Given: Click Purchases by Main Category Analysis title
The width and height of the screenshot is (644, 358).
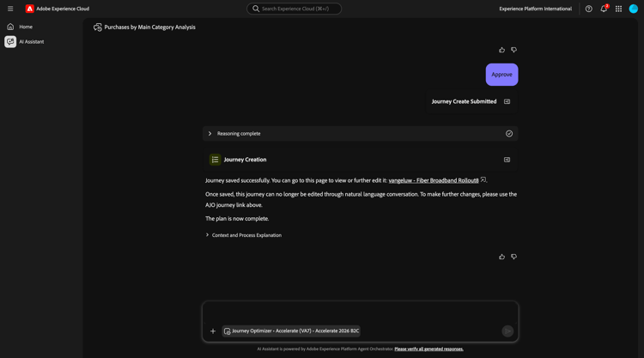Looking at the screenshot, I should pyautogui.click(x=150, y=27).
